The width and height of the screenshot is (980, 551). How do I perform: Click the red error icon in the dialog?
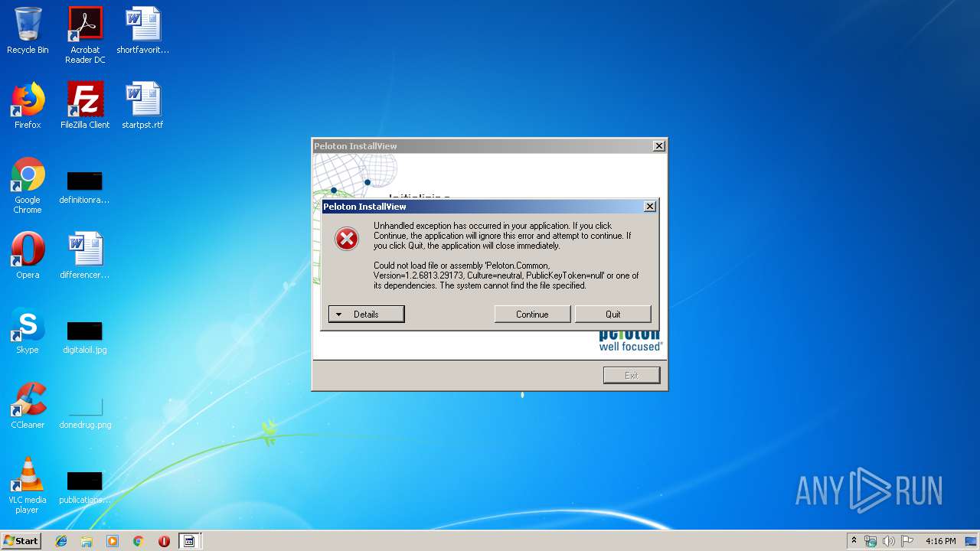tap(347, 239)
